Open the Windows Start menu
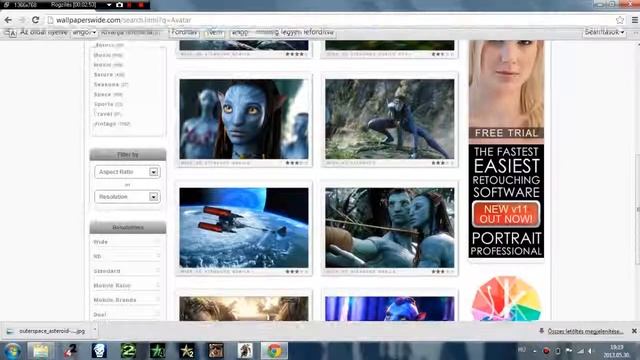The image size is (640, 360). (12, 351)
